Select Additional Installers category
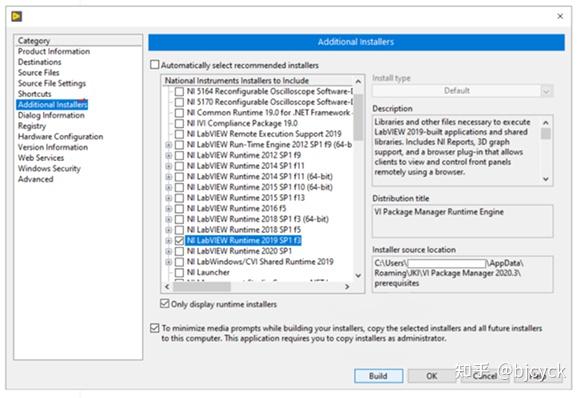The height and width of the screenshot is (398, 581). click(x=52, y=105)
